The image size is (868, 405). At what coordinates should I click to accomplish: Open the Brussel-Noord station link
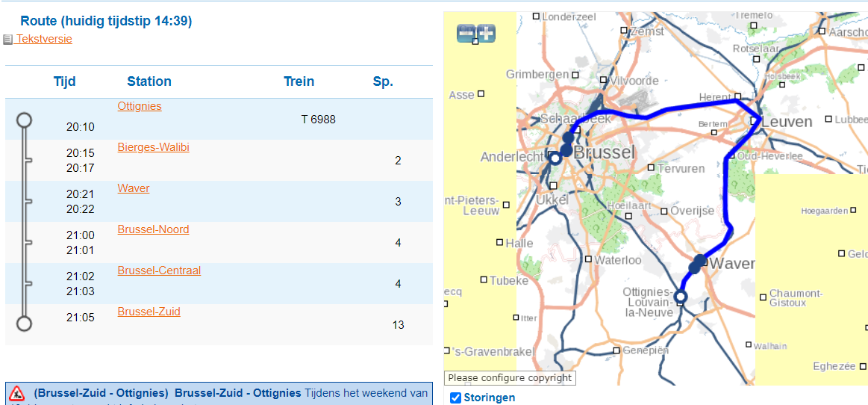coord(153,229)
